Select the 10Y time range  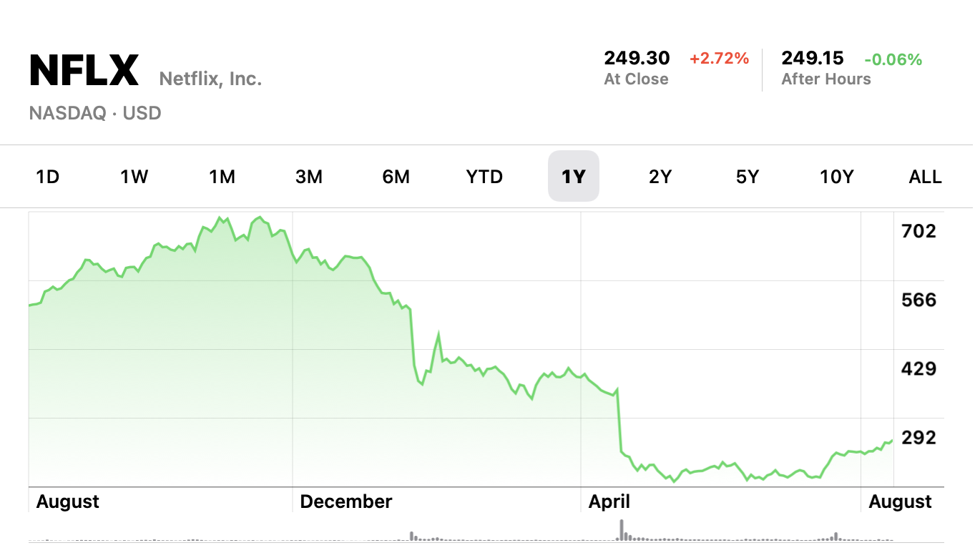click(x=837, y=177)
